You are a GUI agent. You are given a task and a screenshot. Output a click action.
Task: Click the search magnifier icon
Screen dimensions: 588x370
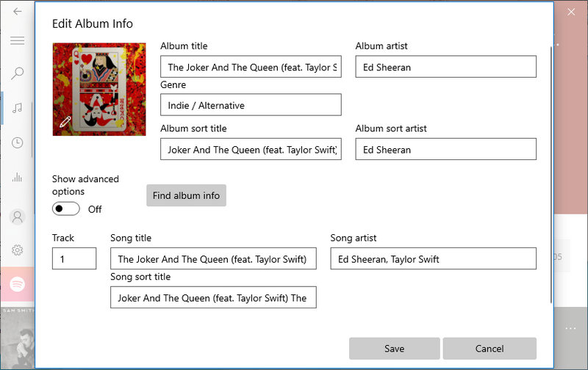(18, 73)
